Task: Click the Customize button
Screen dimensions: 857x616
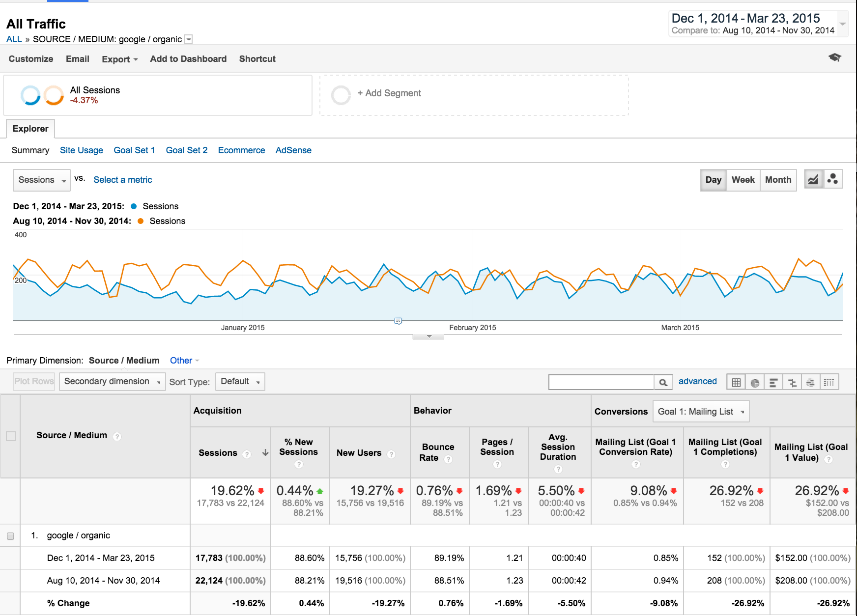Action: pos(31,59)
